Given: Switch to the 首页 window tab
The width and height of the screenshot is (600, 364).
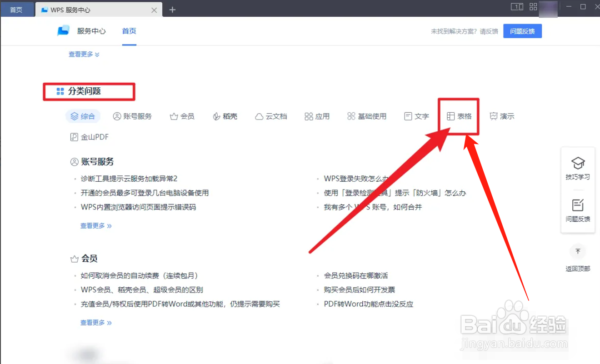Looking at the screenshot, I should [x=17, y=10].
